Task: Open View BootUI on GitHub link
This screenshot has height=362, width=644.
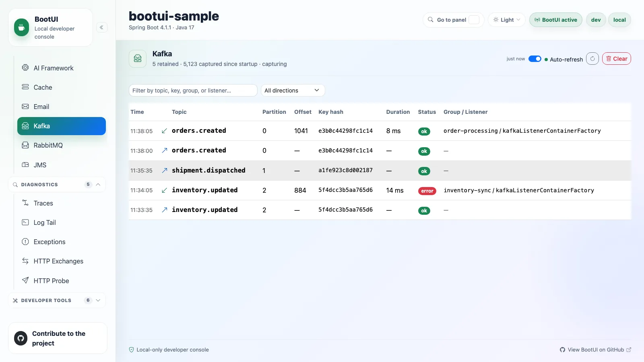Action: click(x=595, y=350)
